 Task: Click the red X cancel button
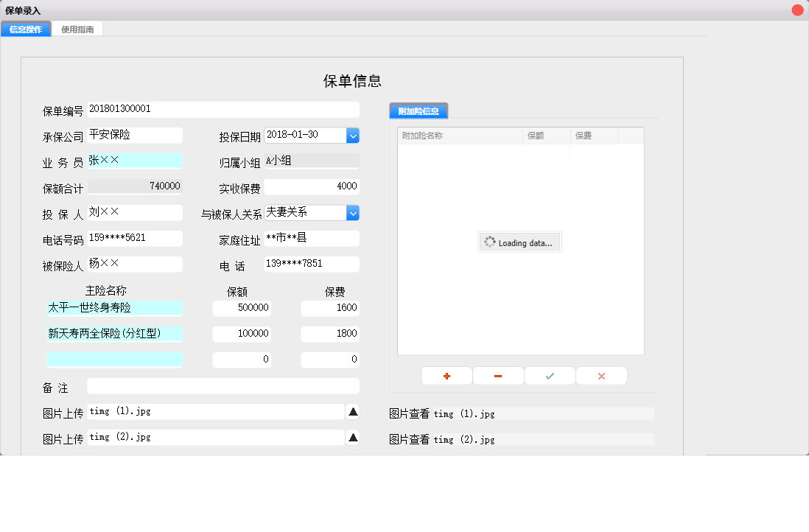(601, 376)
